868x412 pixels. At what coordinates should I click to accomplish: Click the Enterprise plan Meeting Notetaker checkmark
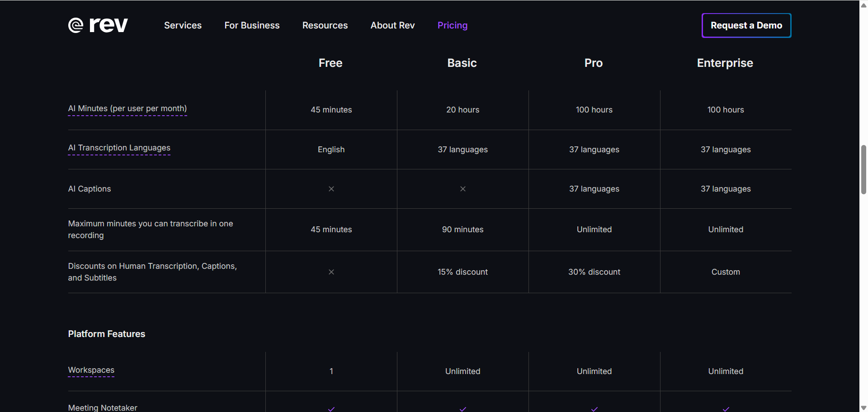click(x=726, y=409)
